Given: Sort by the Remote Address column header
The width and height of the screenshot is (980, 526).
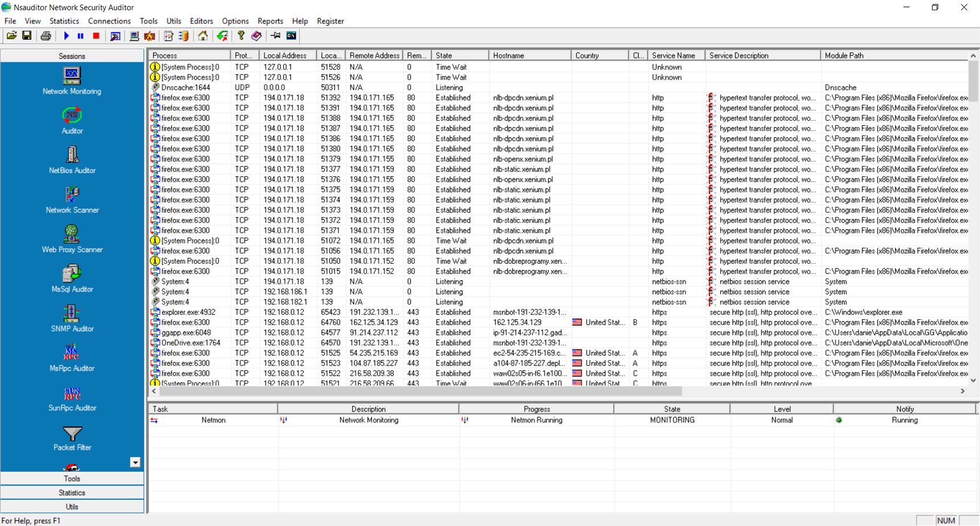Looking at the screenshot, I should (374, 55).
